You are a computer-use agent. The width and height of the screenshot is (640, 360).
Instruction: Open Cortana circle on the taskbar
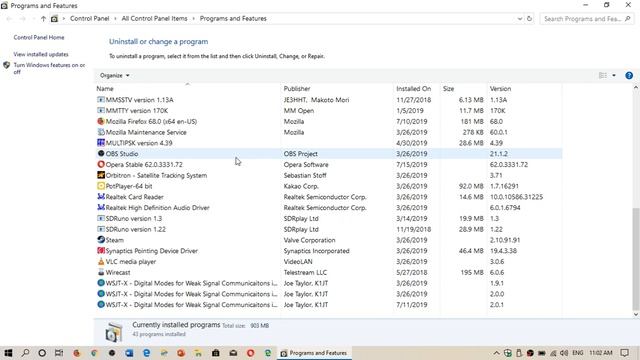(x=42, y=353)
